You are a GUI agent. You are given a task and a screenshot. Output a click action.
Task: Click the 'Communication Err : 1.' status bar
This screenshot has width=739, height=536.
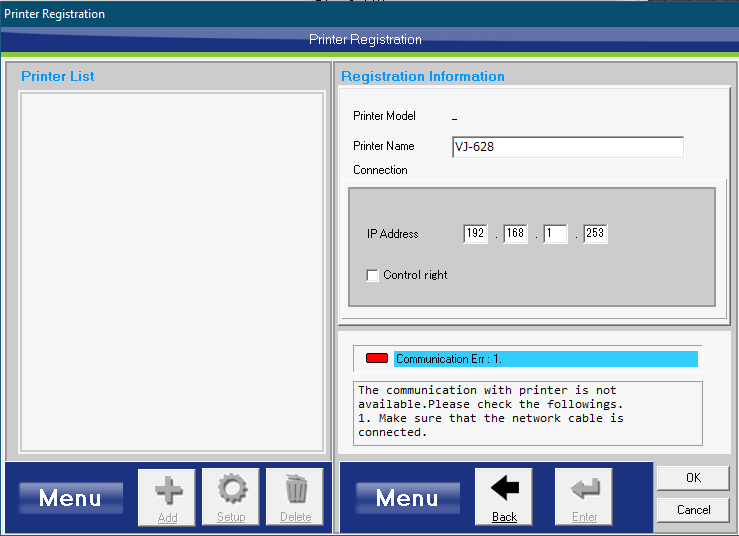[x=546, y=359]
